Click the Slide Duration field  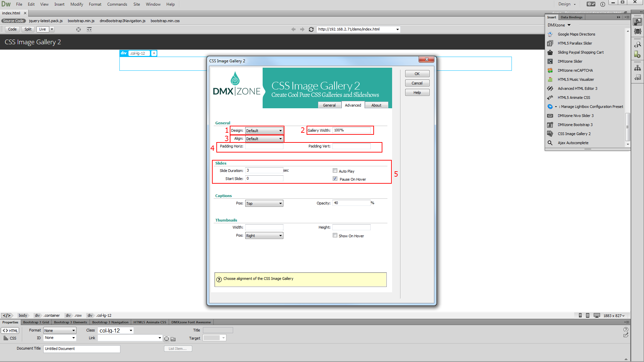[x=264, y=171]
